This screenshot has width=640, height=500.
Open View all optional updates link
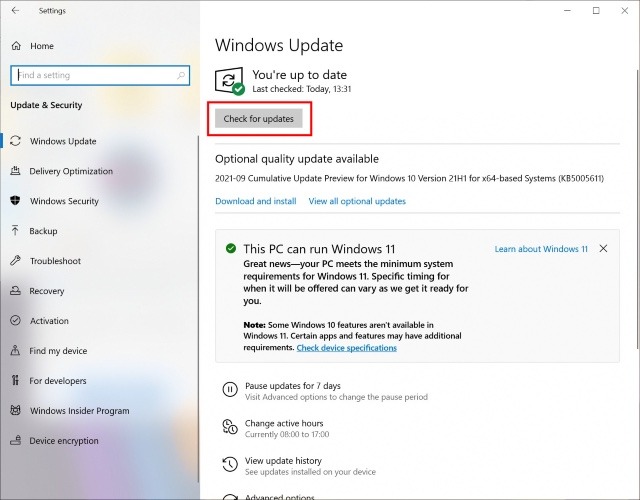point(357,201)
